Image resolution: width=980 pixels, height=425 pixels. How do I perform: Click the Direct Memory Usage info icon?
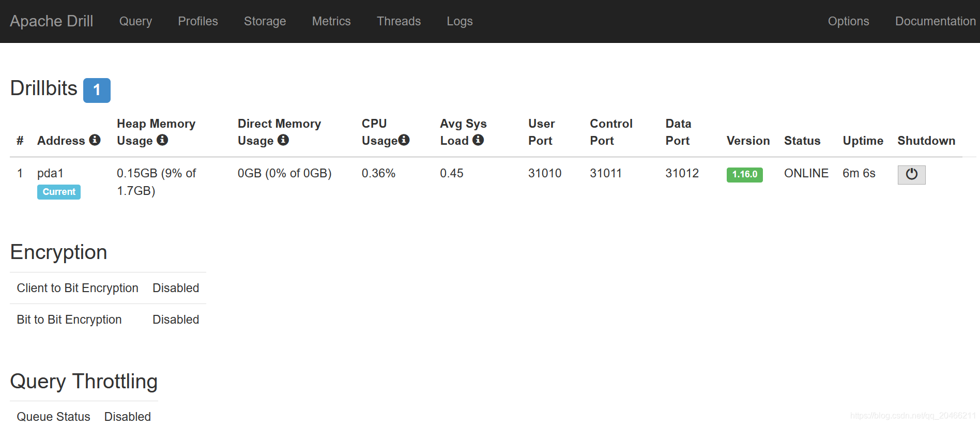pyautogui.click(x=283, y=140)
